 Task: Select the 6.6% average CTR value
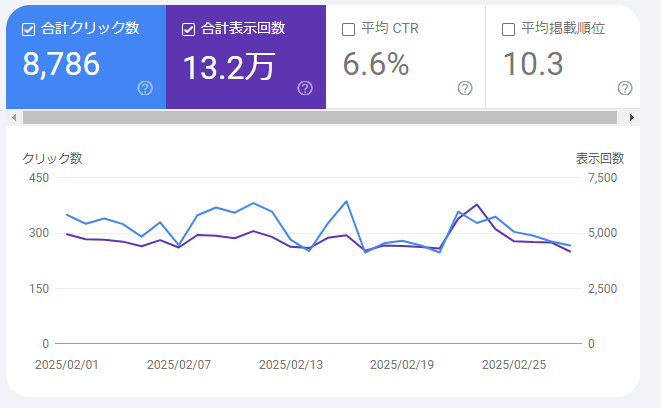pyautogui.click(x=376, y=64)
